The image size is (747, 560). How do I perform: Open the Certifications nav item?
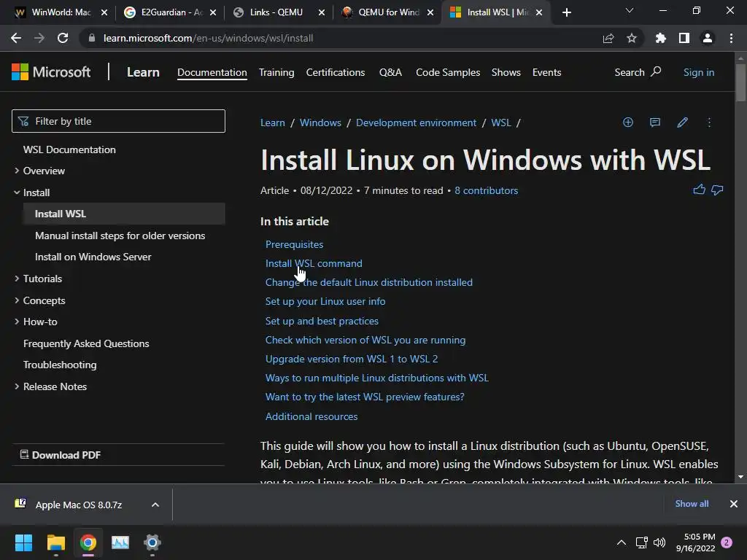[336, 72]
